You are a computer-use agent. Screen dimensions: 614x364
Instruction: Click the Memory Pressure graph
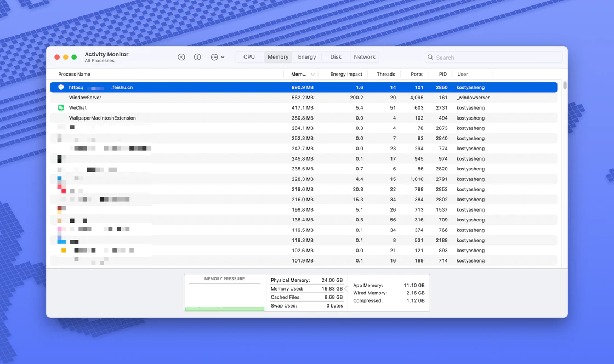[225, 296]
